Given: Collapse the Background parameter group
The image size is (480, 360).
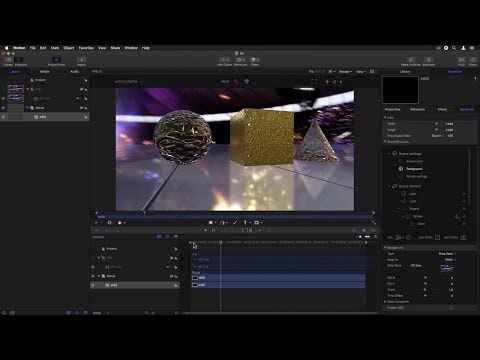Looking at the screenshot, I should coord(385,248).
